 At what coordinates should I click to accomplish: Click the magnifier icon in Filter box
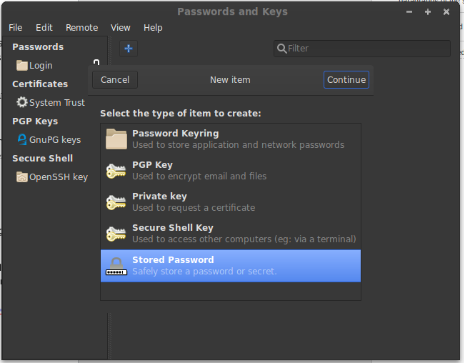click(x=282, y=49)
